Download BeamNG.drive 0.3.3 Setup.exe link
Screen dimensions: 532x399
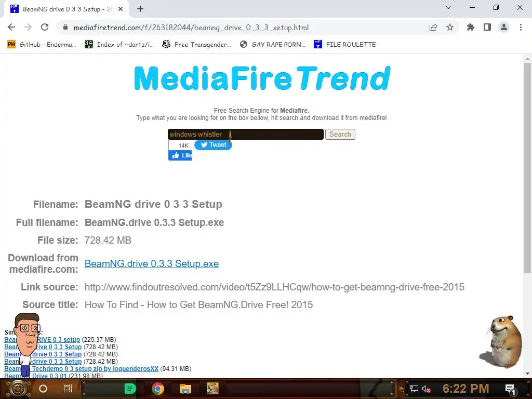coord(151,263)
